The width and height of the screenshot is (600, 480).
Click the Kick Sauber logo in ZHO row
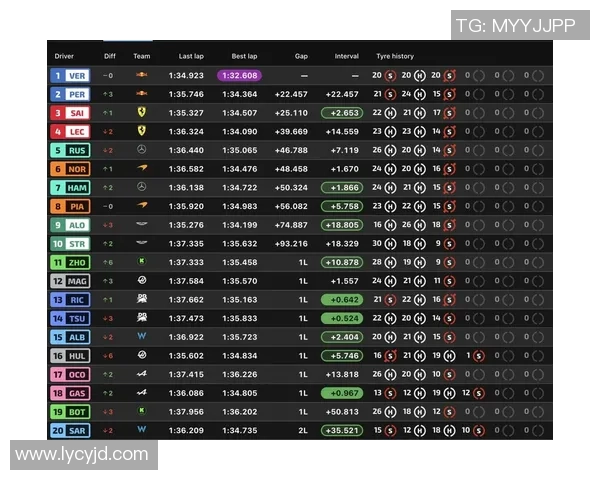[x=142, y=261]
